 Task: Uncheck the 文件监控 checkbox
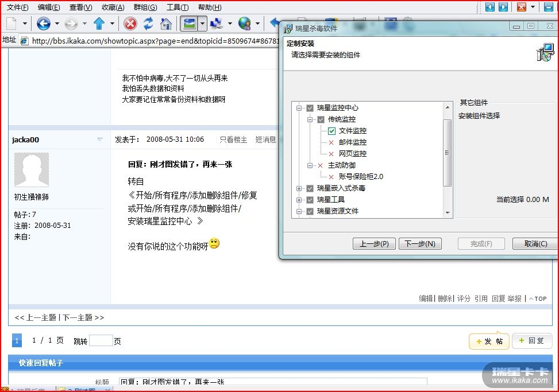coord(331,131)
